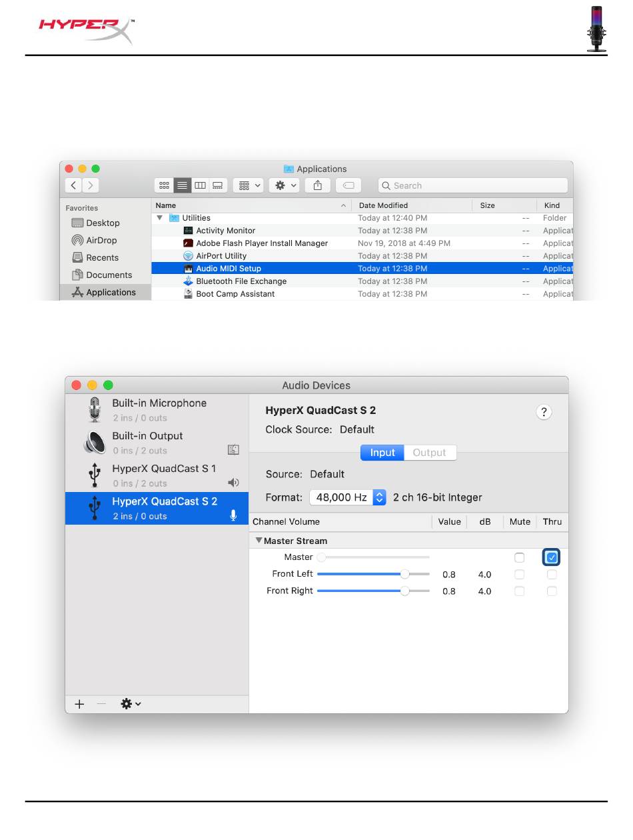Open the Finder group-by arrangement dropdown
The width and height of the screenshot is (633, 840).
[x=249, y=186]
